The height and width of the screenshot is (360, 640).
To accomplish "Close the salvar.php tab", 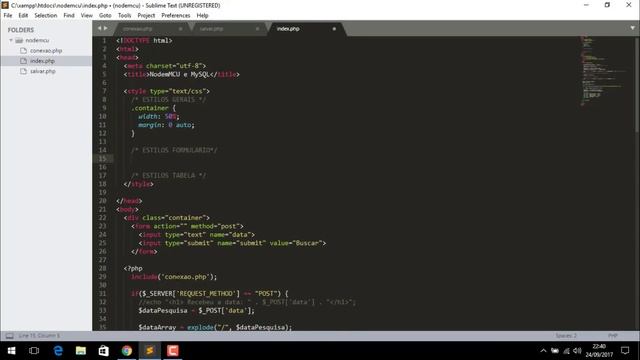I will coord(257,29).
